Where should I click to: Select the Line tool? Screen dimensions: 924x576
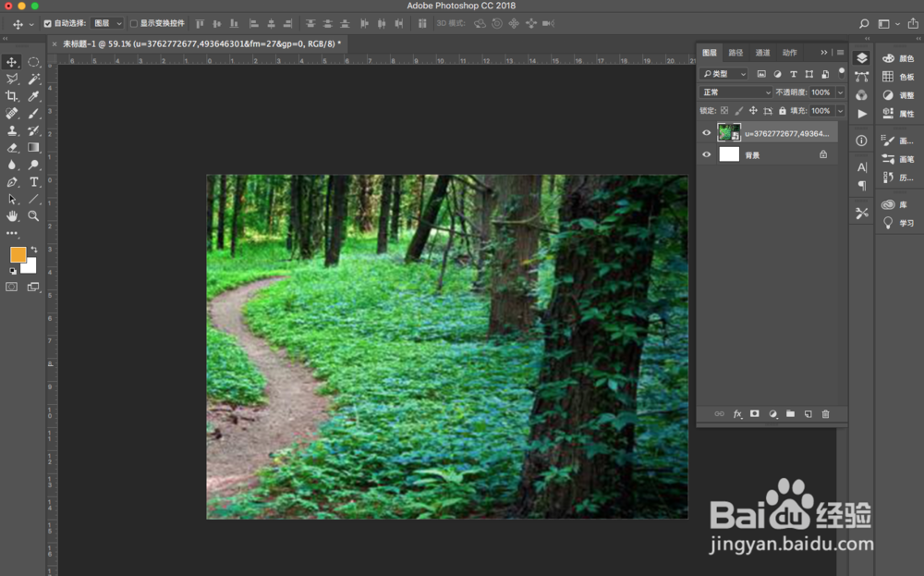click(33, 200)
